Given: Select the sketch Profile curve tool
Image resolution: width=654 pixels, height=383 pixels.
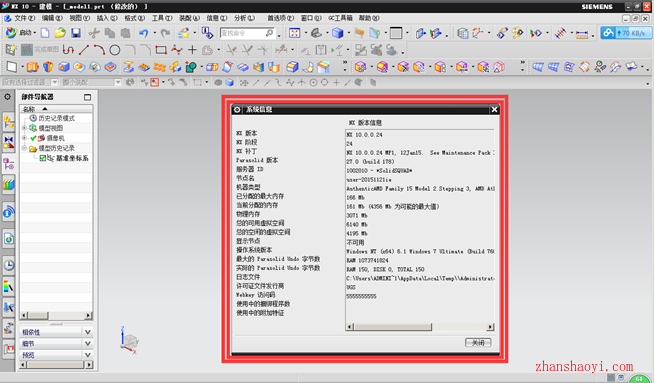Looking at the screenshot, I should pyautogui.click(x=68, y=50).
